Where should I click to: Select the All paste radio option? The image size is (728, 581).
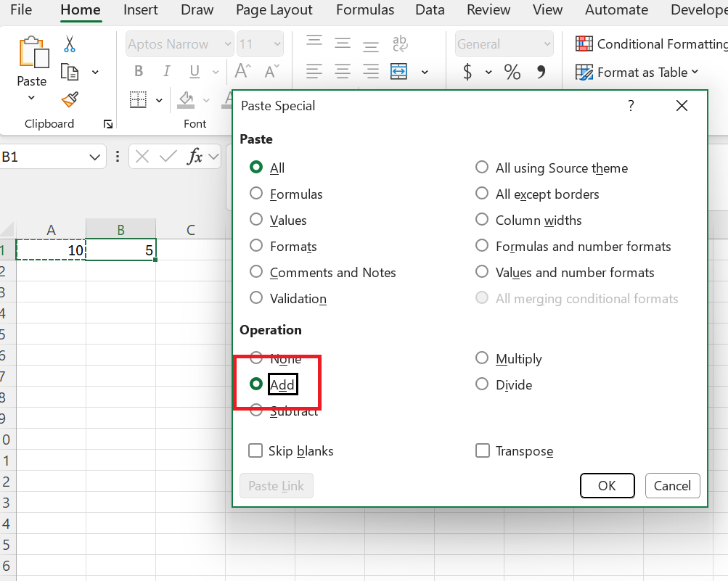[x=255, y=167]
